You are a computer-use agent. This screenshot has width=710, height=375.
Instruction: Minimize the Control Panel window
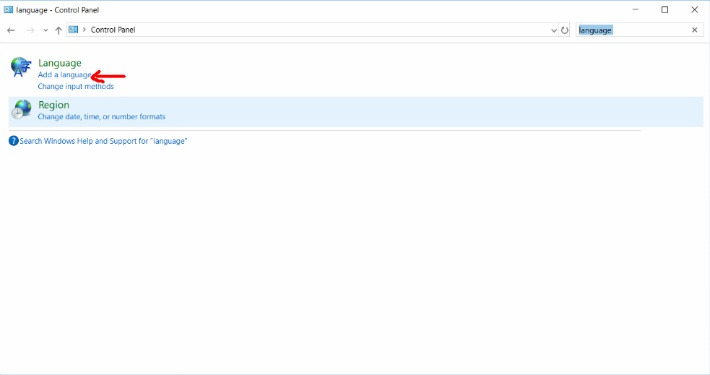[x=635, y=10]
